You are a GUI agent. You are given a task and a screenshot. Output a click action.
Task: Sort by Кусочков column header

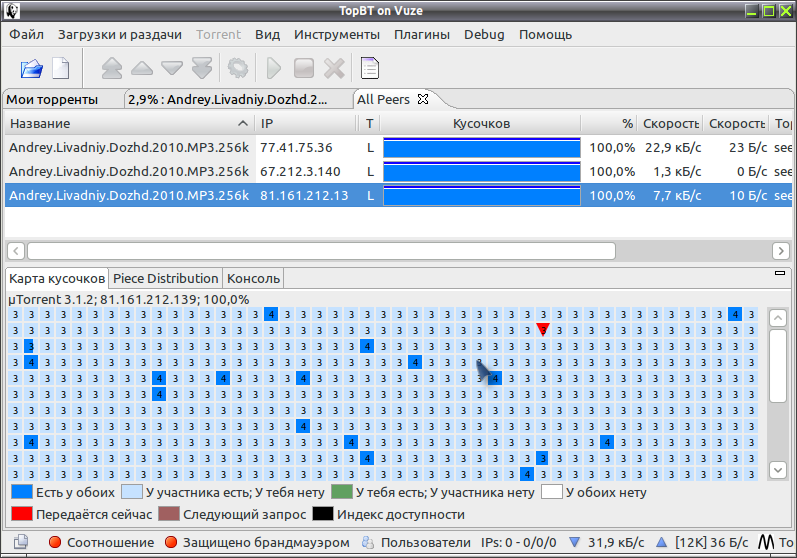point(481,123)
